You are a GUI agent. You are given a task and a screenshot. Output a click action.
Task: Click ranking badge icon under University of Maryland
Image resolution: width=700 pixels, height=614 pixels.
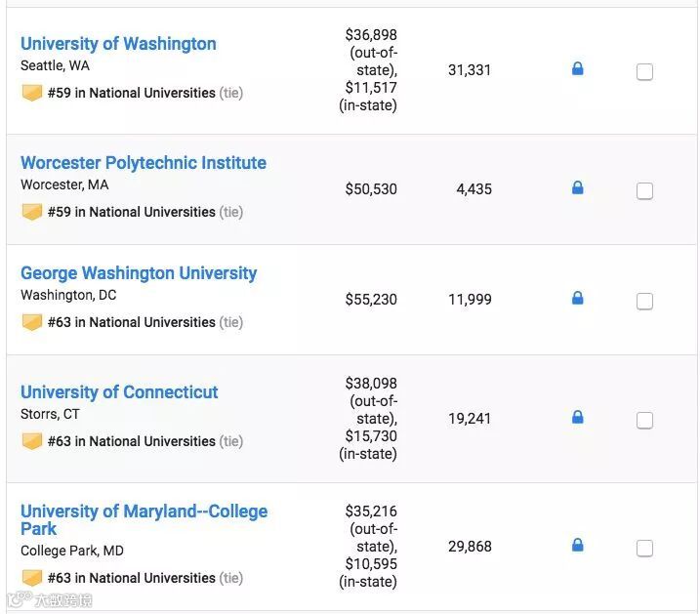(32, 578)
